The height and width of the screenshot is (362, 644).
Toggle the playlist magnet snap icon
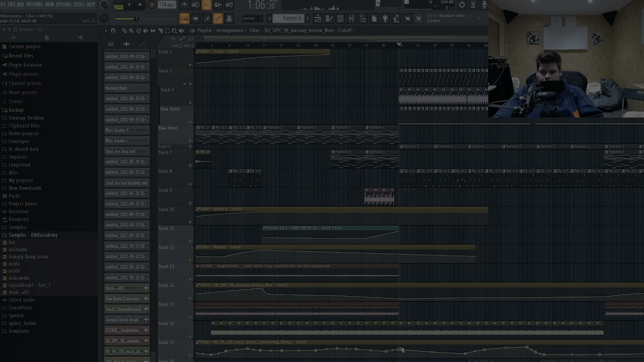pos(113,31)
